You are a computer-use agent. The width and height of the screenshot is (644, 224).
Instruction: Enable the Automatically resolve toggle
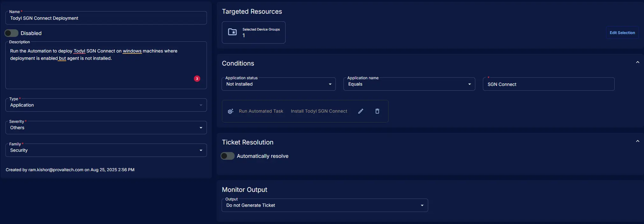click(228, 156)
